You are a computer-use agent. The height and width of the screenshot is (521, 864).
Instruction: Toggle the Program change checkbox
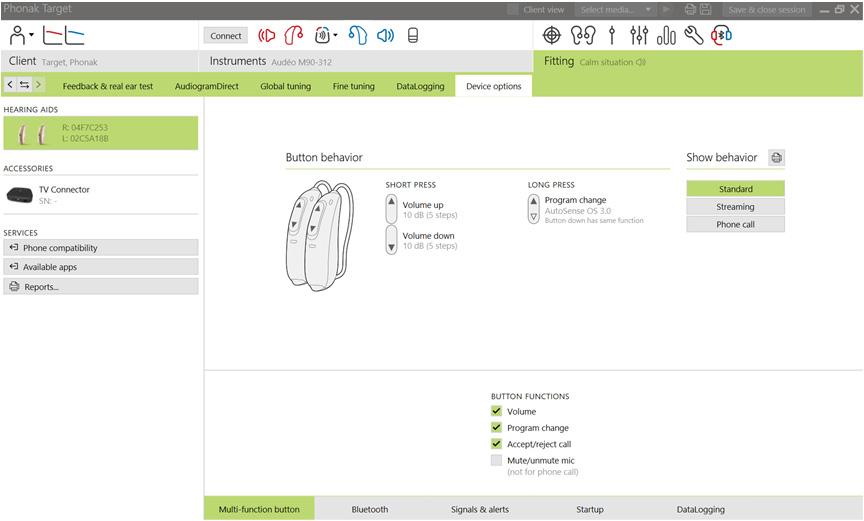[496, 427]
